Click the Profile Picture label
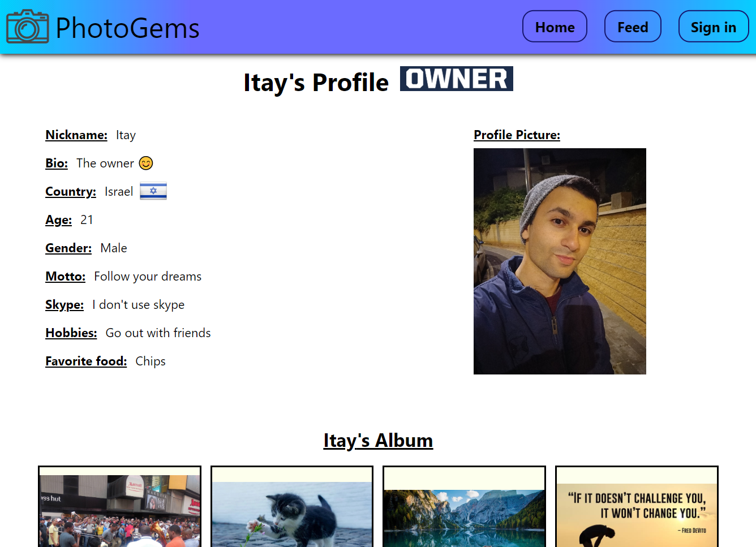The width and height of the screenshot is (756, 547). (x=517, y=135)
